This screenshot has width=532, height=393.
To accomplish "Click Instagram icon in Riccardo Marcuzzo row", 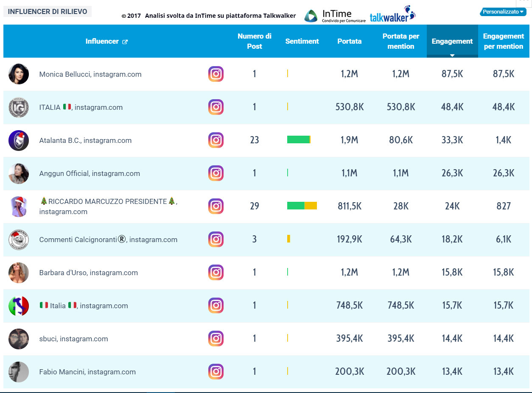I will coord(216,206).
